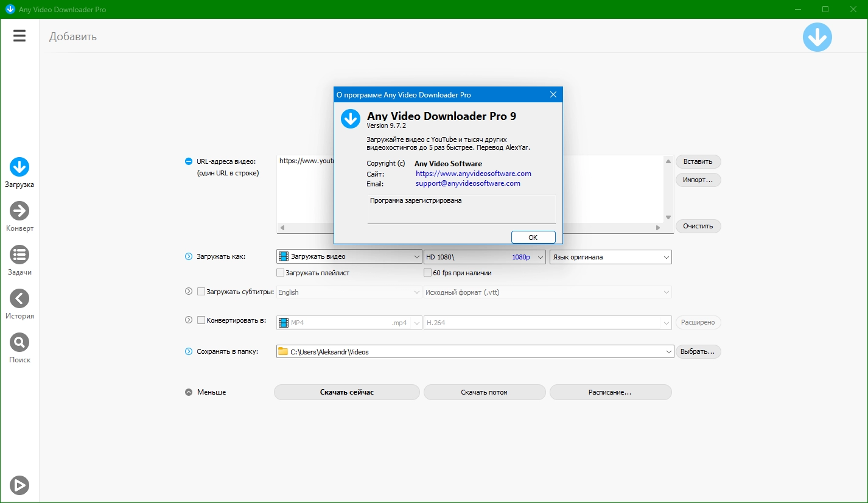
Task: Click the support email address link
Action: coord(468,183)
